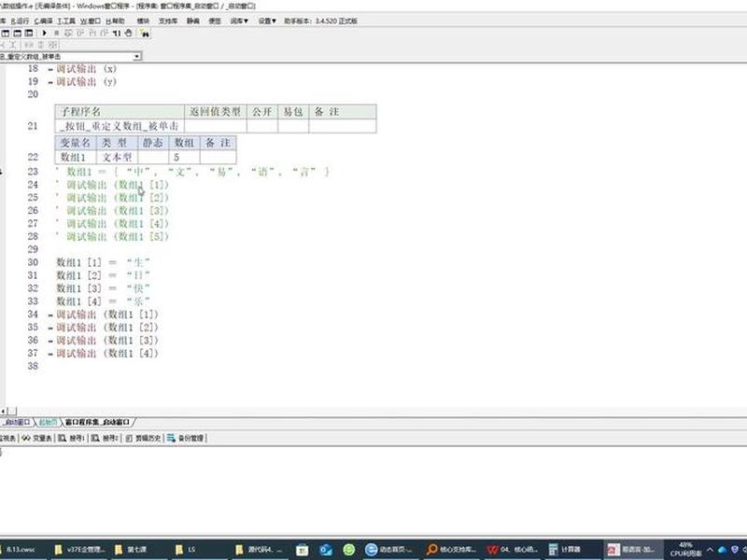Open the 工具 Tools menu
747x560 pixels.
pos(66,21)
